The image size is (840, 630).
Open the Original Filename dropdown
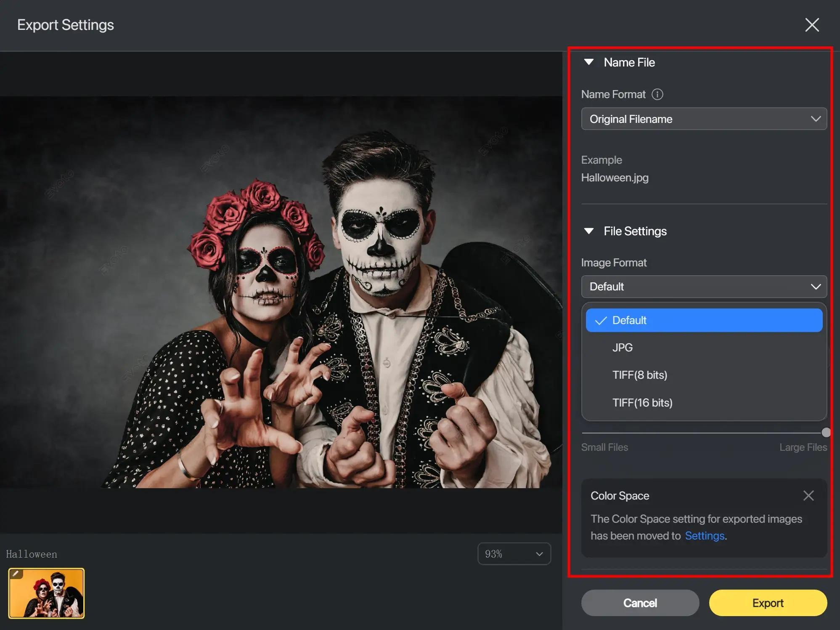704,119
